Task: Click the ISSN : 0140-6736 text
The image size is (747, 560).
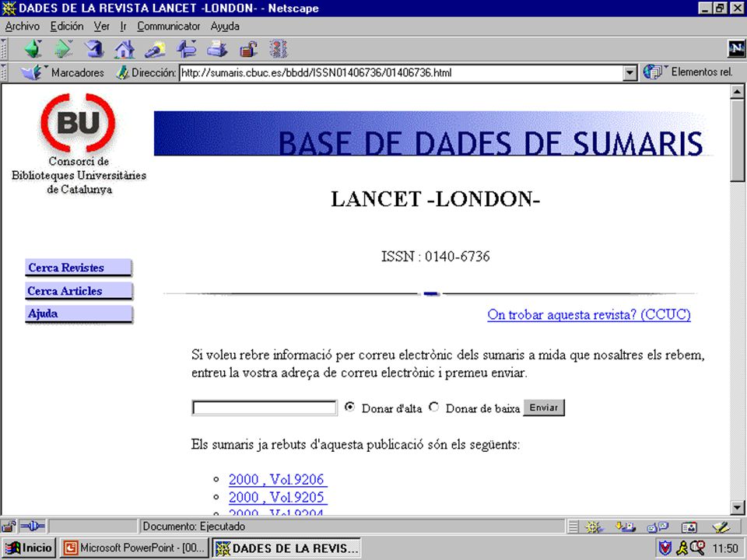Action: click(436, 256)
